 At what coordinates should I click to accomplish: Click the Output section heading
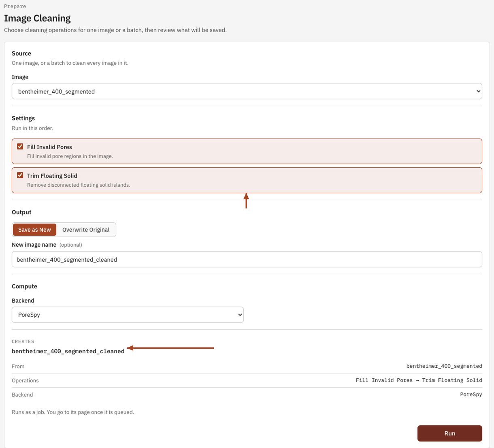point(21,212)
